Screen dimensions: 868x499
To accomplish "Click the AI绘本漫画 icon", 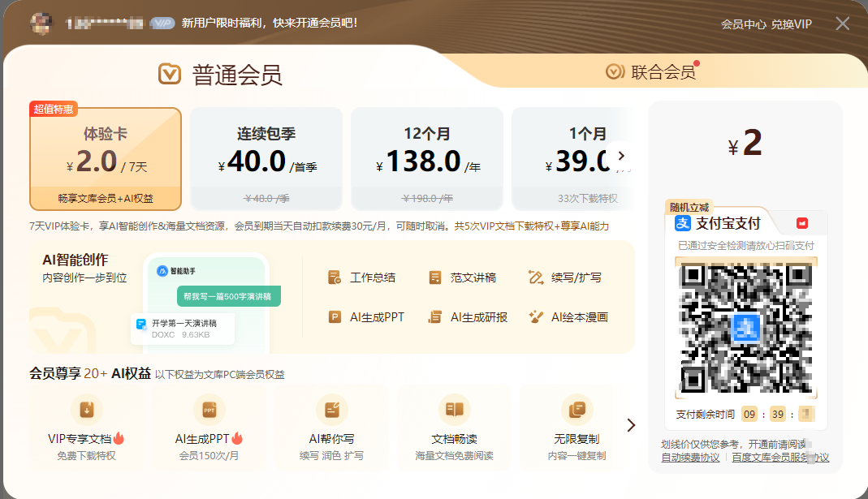I will tap(536, 317).
